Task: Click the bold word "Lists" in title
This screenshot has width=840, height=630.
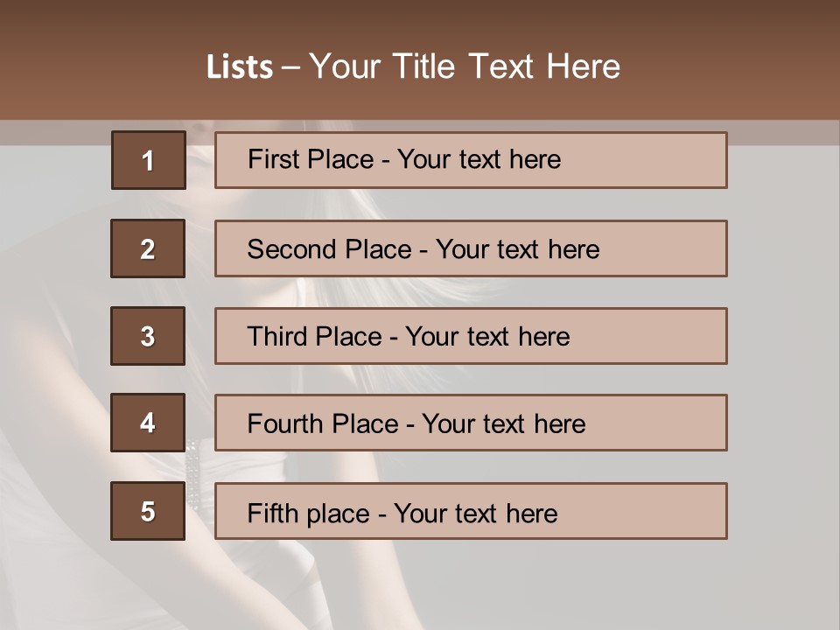Action: click(240, 67)
